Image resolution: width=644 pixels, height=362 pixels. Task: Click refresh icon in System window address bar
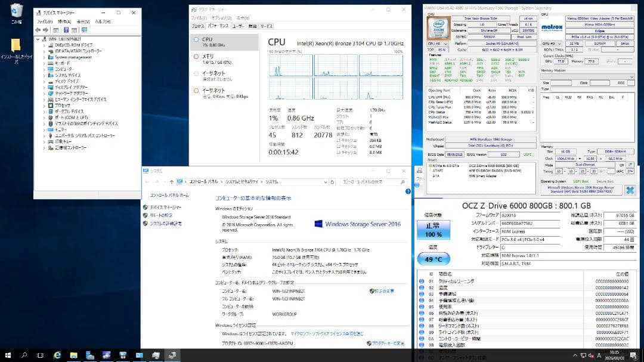click(x=332, y=182)
